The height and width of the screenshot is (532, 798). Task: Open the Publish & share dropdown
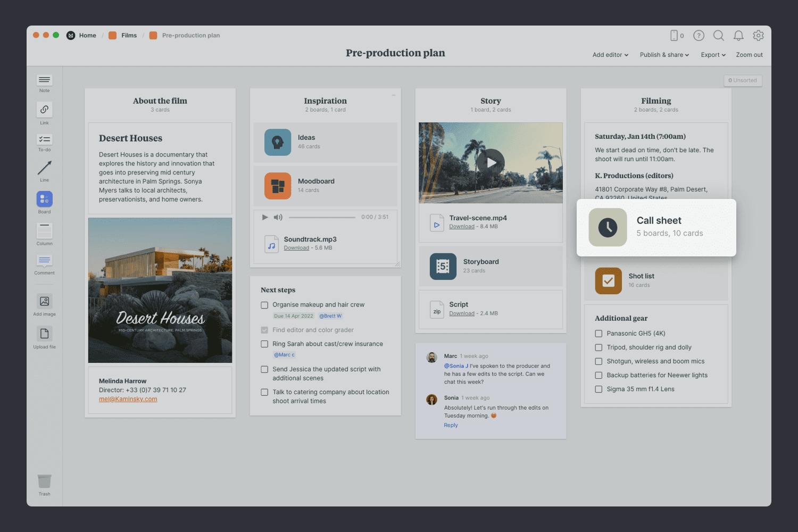pyautogui.click(x=664, y=55)
